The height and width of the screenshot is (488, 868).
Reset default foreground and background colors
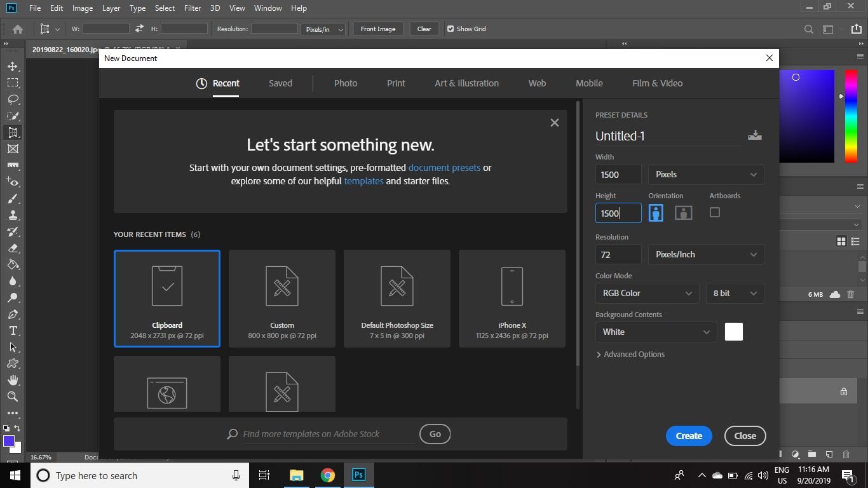coord(6,428)
